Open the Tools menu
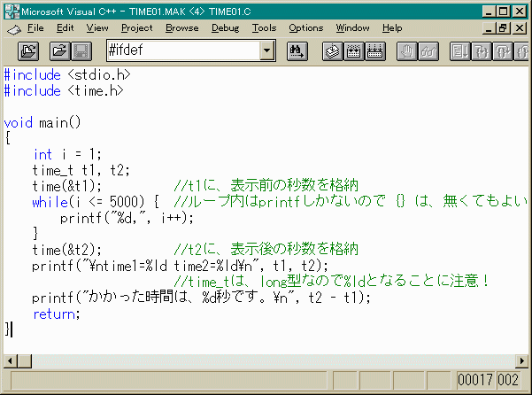 click(264, 27)
